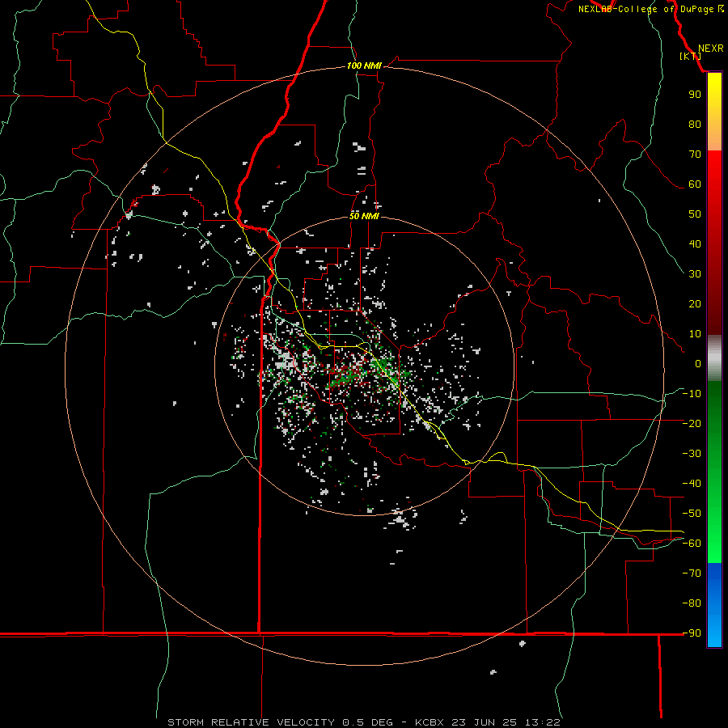Click the "NEXR" label above the color scale

click(710, 49)
